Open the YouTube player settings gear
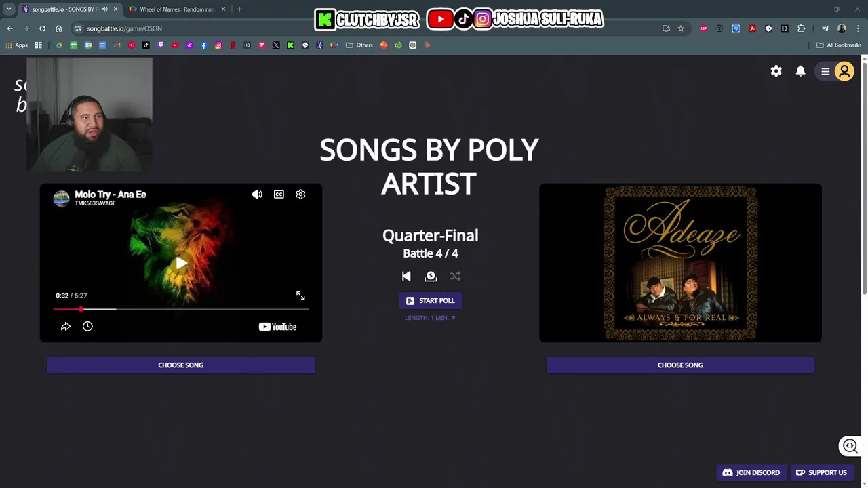The height and width of the screenshot is (488, 868). tap(300, 195)
